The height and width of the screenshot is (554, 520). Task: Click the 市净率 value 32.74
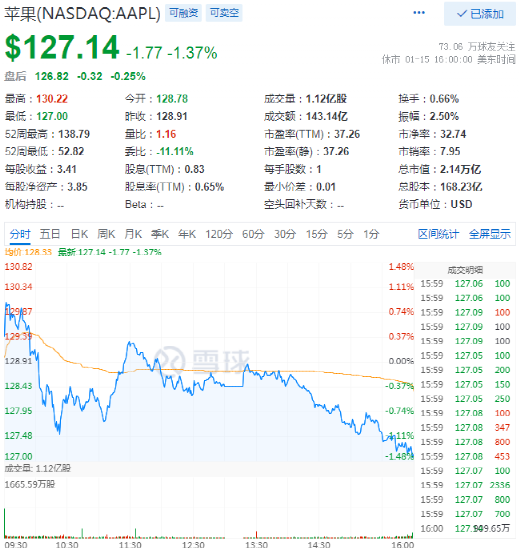pos(453,134)
